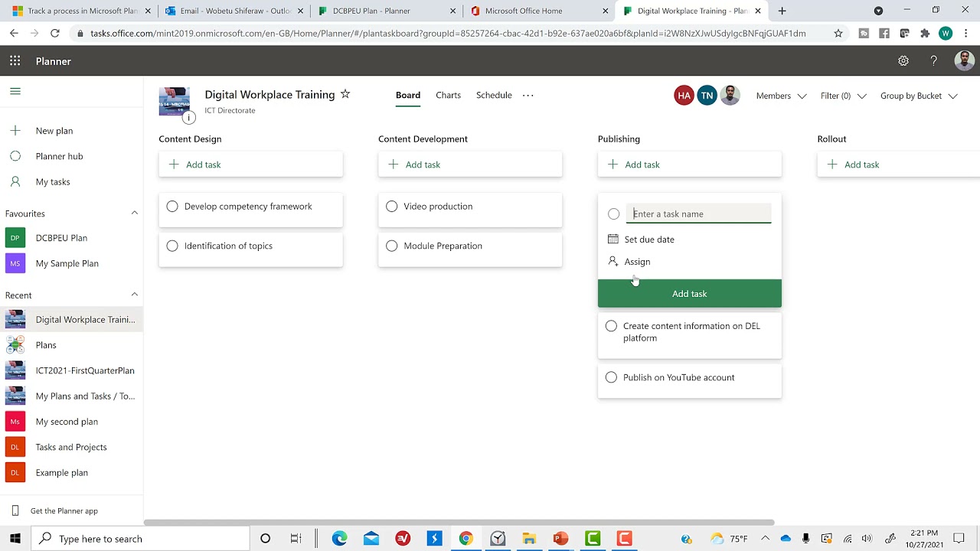The image size is (980, 551).
Task: Open Chrome Extensions puzzle icon
Action: [x=925, y=34]
